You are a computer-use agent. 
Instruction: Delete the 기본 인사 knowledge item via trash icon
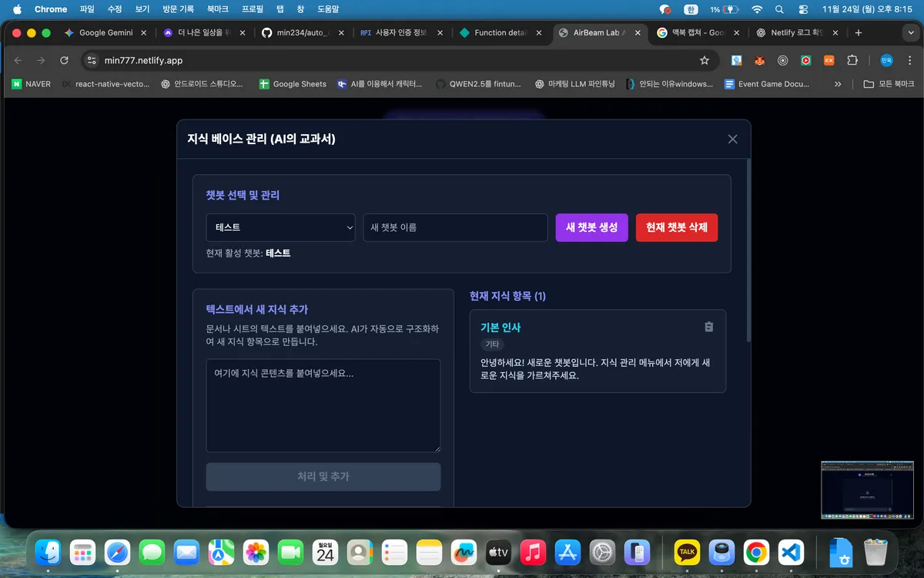pyautogui.click(x=708, y=327)
